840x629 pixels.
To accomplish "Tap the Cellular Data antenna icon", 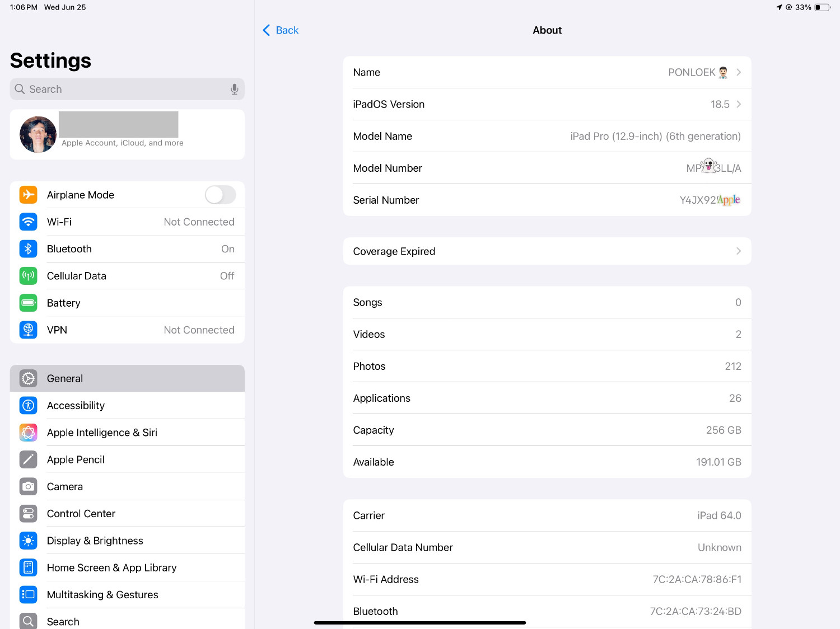I will coord(29,276).
